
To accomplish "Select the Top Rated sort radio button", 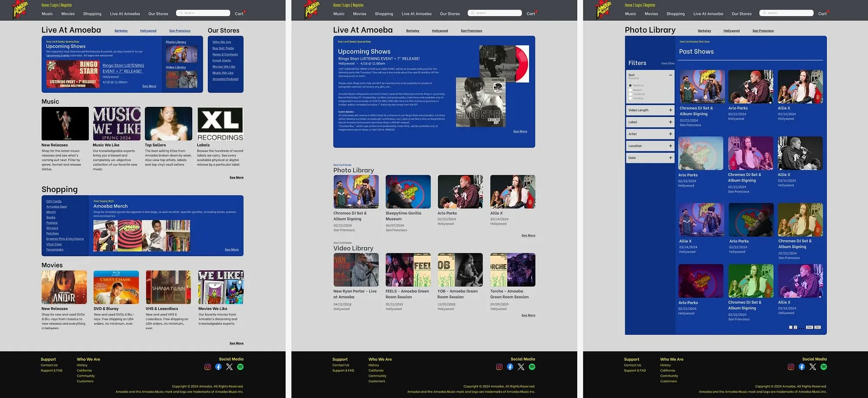I will [630, 94].
